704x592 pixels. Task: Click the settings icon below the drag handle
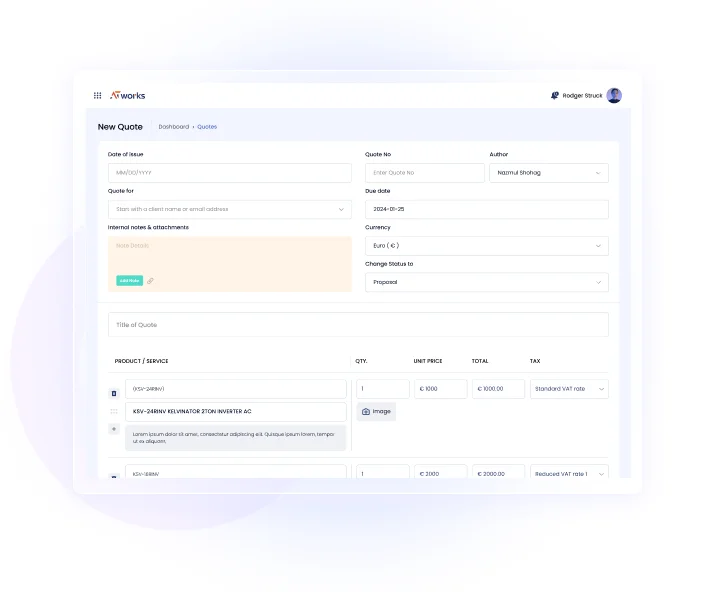[x=113, y=429]
